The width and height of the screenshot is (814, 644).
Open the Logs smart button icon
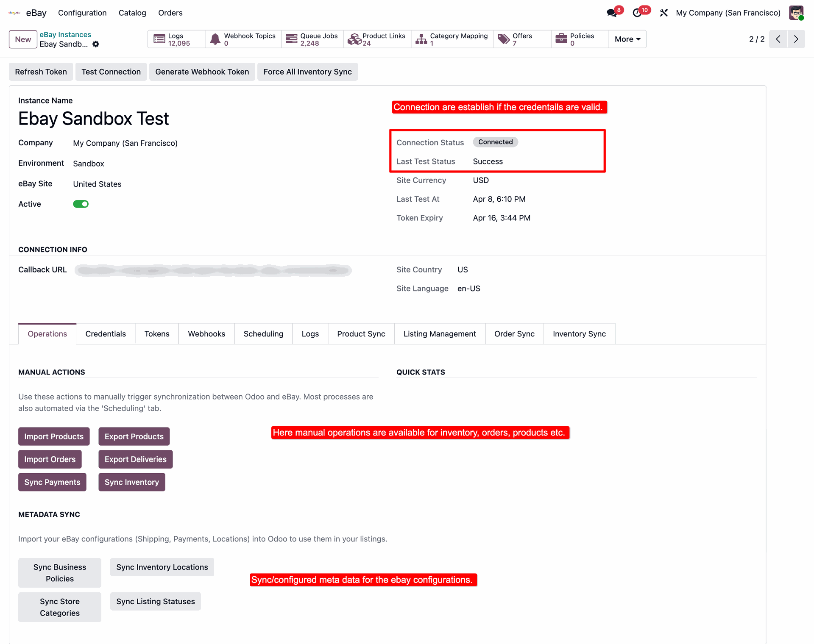[159, 39]
